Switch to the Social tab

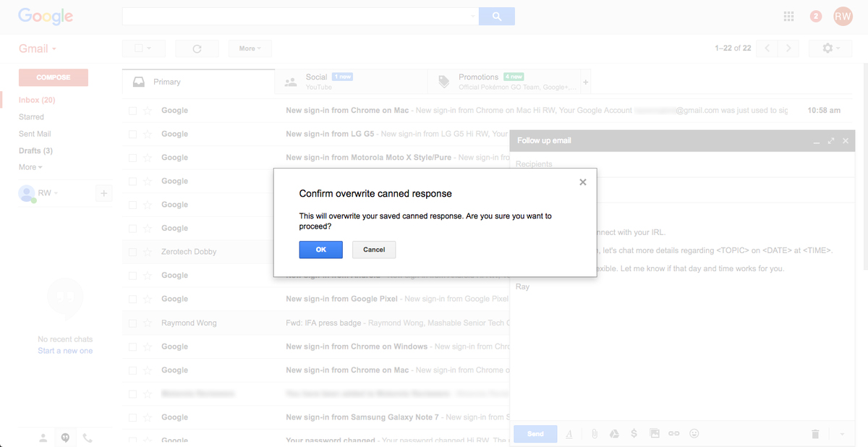point(316,81)
